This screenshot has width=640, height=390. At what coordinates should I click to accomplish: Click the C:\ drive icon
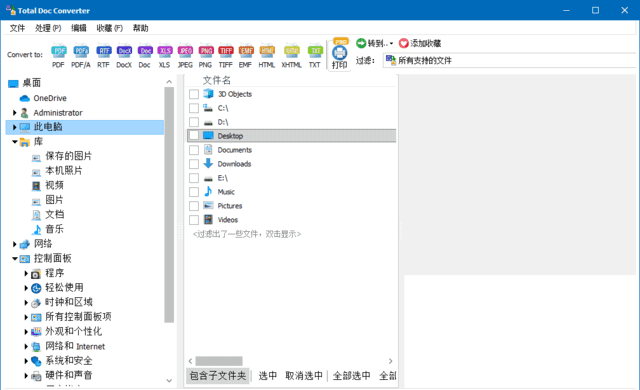pos(208,108)
